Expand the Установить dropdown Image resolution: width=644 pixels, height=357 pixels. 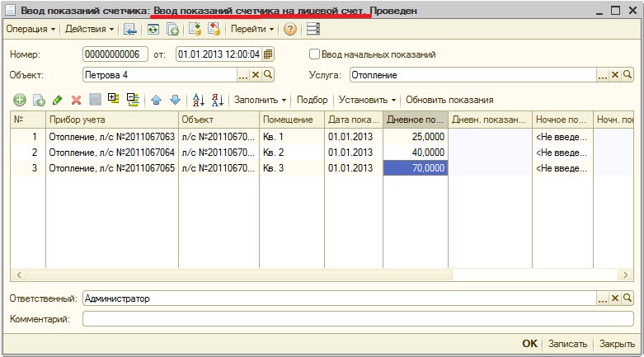367,100
